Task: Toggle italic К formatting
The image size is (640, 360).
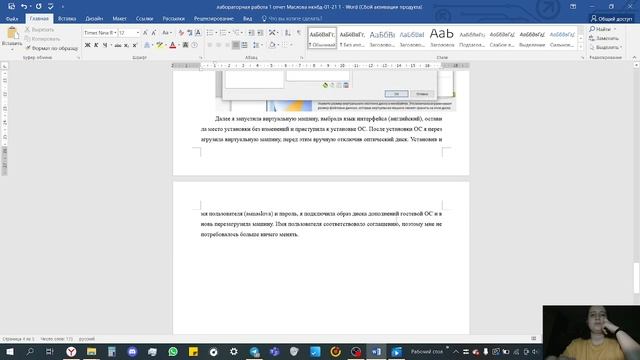Action: pos(96,45)
